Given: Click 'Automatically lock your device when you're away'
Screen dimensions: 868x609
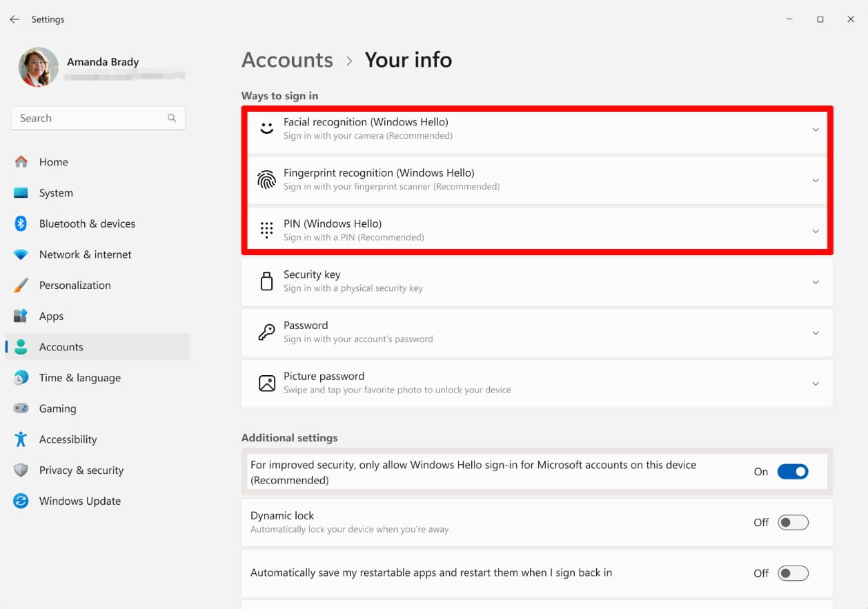Looking at the screenshot, I should pyautogui.click(x=349, y=530).
